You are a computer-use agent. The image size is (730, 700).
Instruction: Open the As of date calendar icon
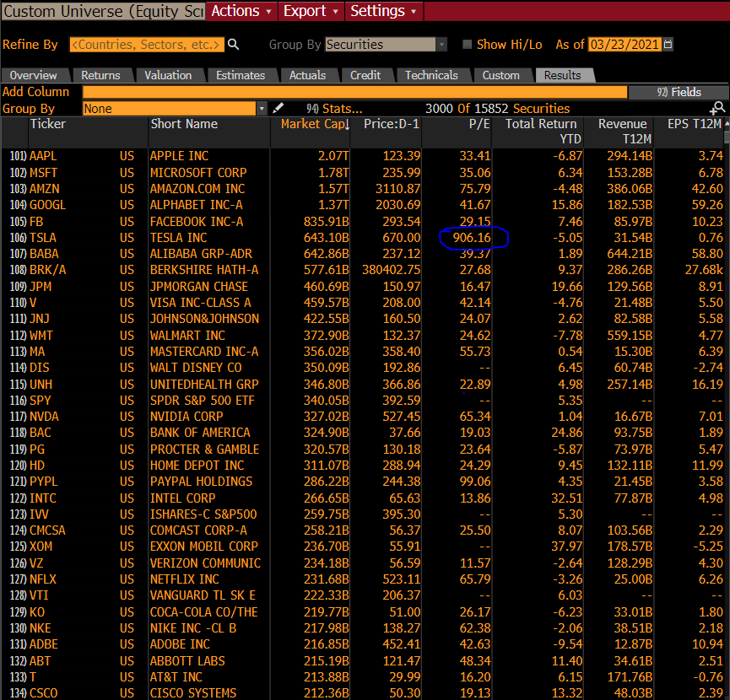tap(668, 45)
